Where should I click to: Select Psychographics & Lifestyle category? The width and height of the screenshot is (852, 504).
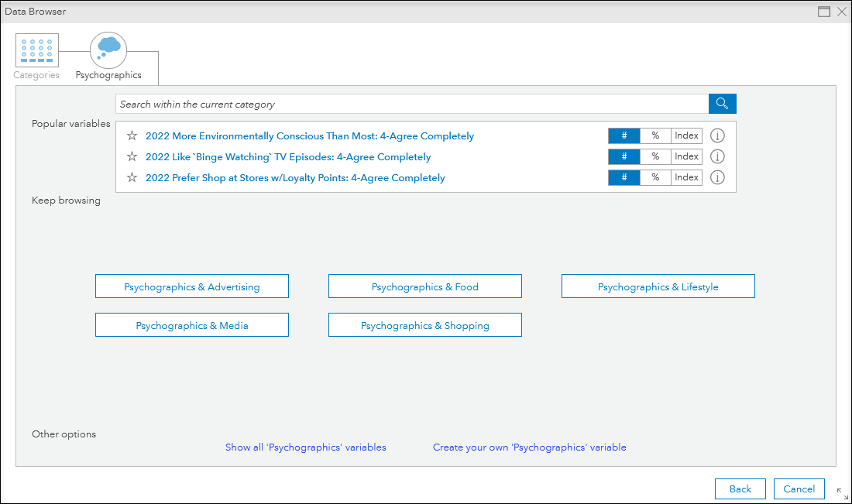[x=658, y=286]
